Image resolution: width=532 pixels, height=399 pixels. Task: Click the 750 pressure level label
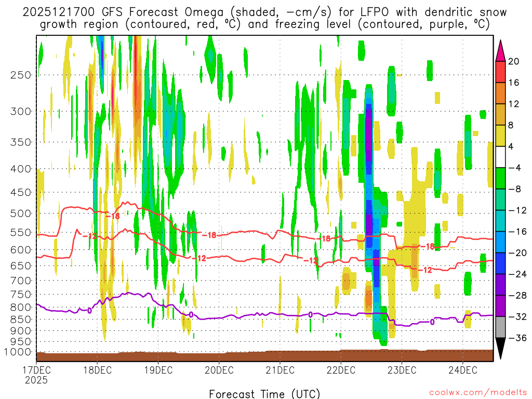coord(21,295)
